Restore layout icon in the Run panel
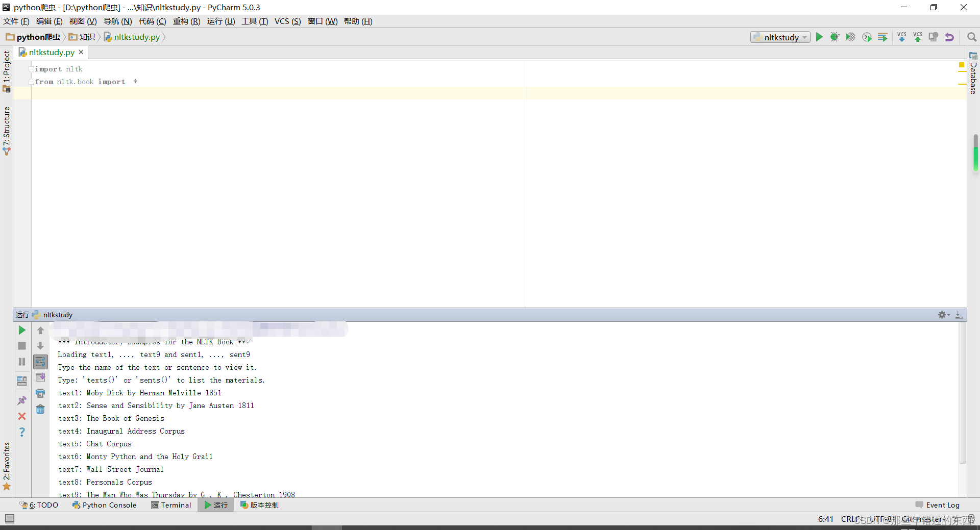This screenshot has height=530, width=980. tap(22, 381)
